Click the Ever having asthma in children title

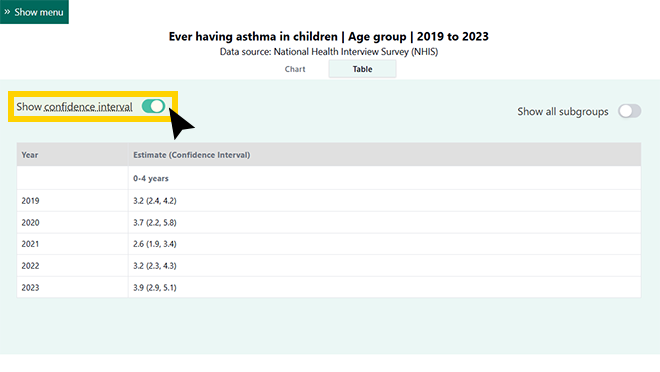328,37
